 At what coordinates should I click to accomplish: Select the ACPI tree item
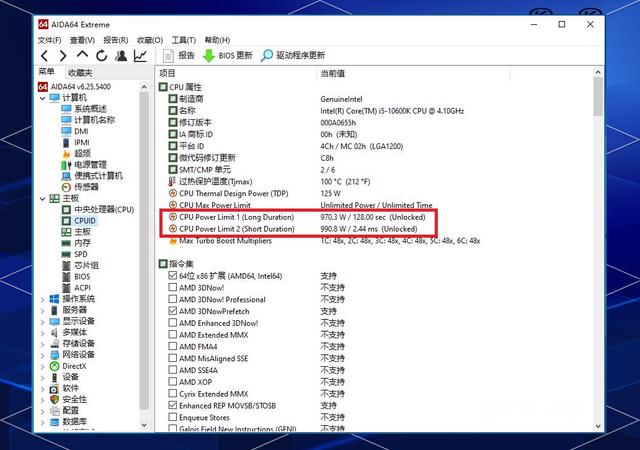(x=76, y=287)
